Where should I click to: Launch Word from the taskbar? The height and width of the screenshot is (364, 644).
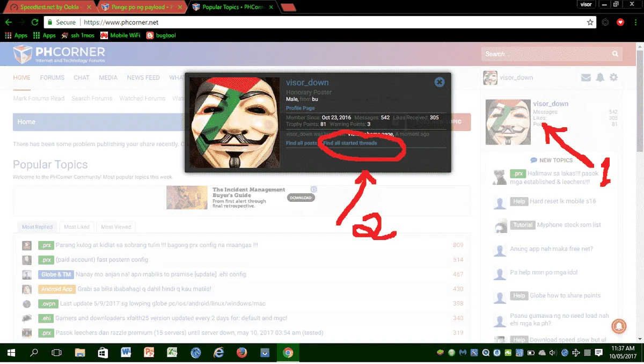(x=126, y=353)
